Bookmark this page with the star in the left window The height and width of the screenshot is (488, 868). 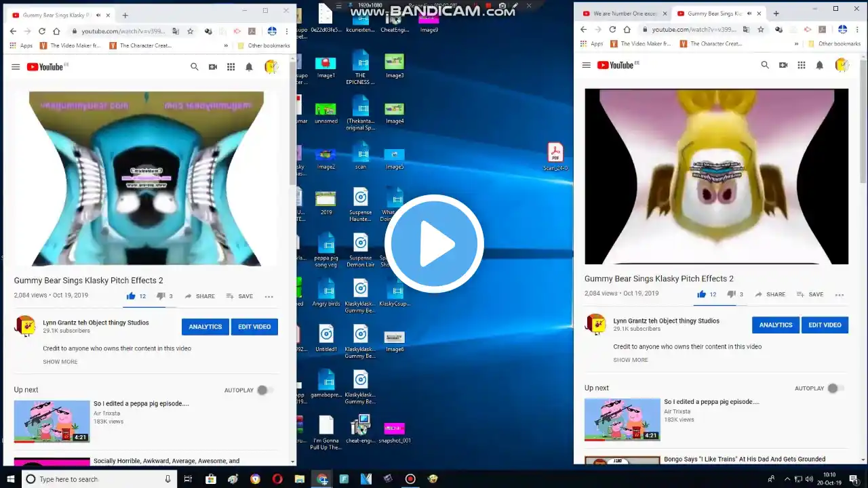pyautogui.click(x=191, y=31)
